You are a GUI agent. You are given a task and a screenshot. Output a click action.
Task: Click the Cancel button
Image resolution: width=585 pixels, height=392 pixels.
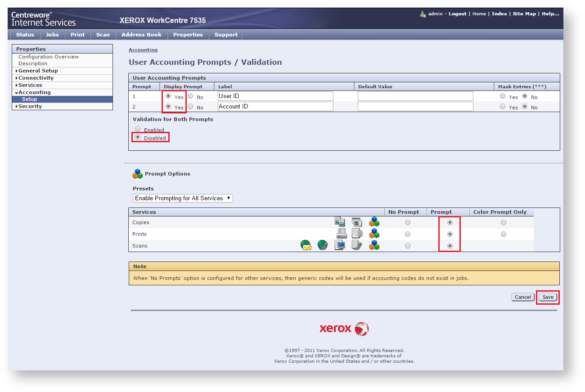point(523,297)
